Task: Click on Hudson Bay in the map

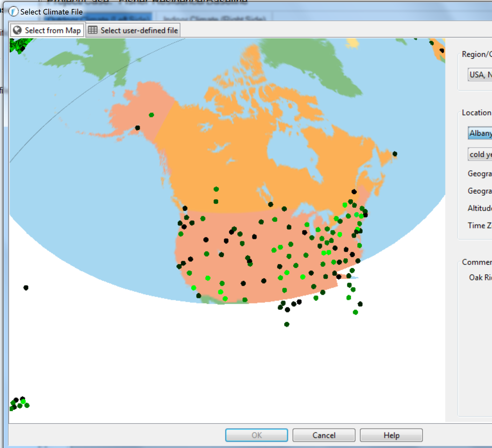Action: pos(290,151)
